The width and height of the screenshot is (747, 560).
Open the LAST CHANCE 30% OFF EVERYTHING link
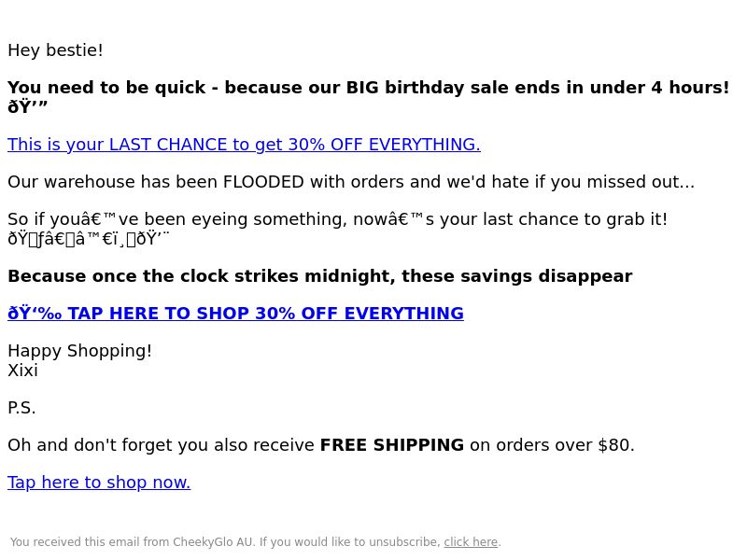[x=244, y=145]
